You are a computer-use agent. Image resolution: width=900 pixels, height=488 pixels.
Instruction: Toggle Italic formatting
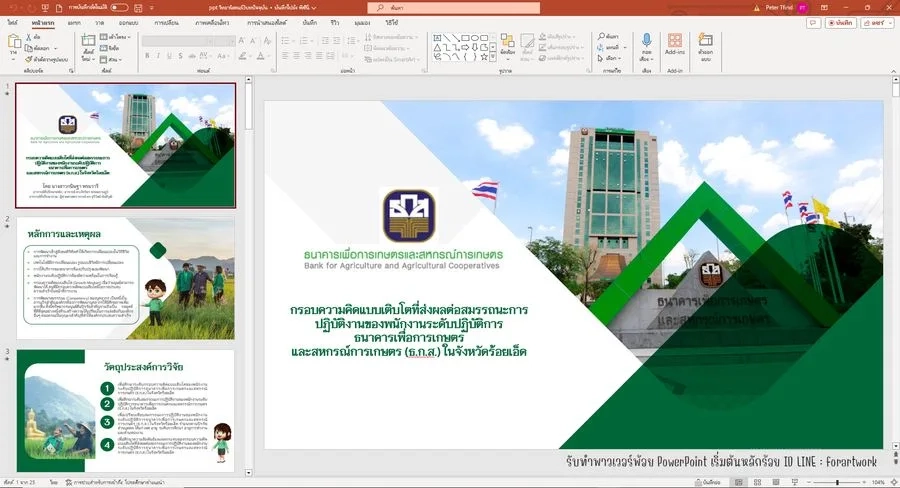pyautogui.click(x=158, y=56)
